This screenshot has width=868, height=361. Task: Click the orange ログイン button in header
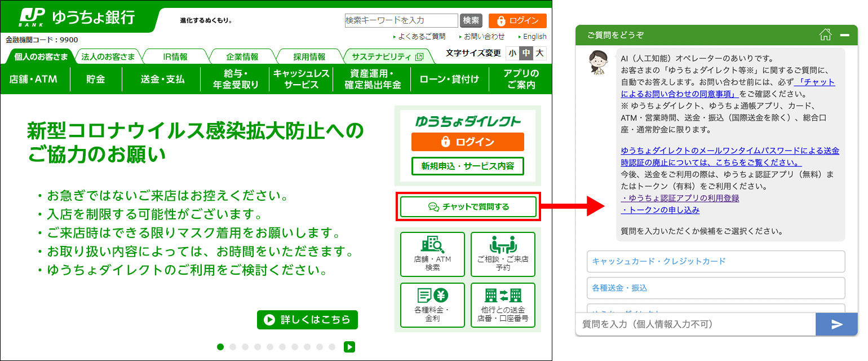pos(517,21)
